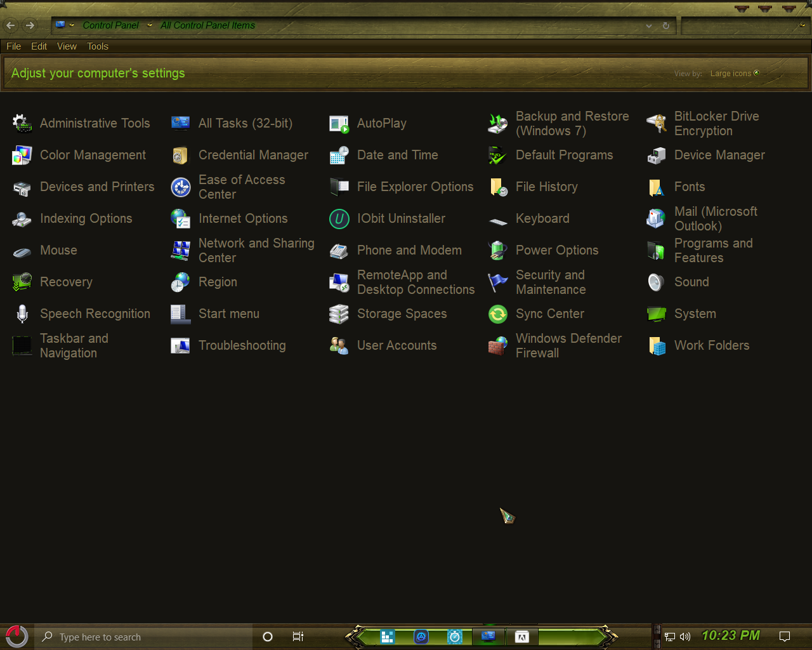Open Indexing Options icon
This screenshot has width=812, height=650.
pyautogui.click(x=22, y=218)
